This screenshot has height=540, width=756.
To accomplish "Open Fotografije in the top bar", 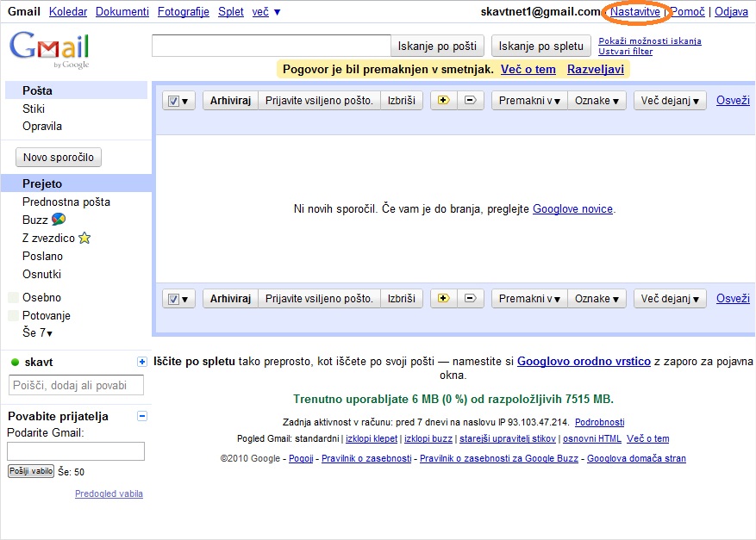I will 184,11.
